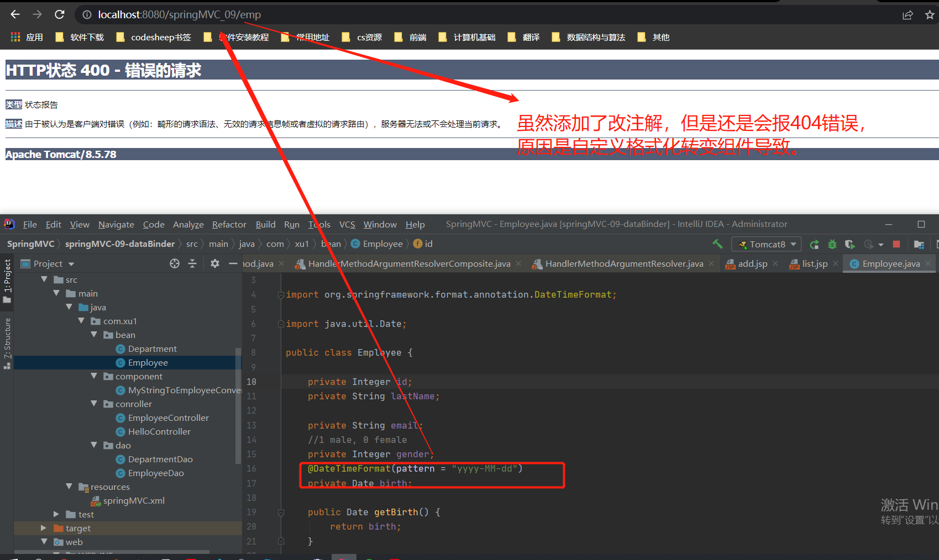Image resolution: width=939 pixels, height=560 pixels.
Task: Click the browser Back arrow
Action: [15, 14]
